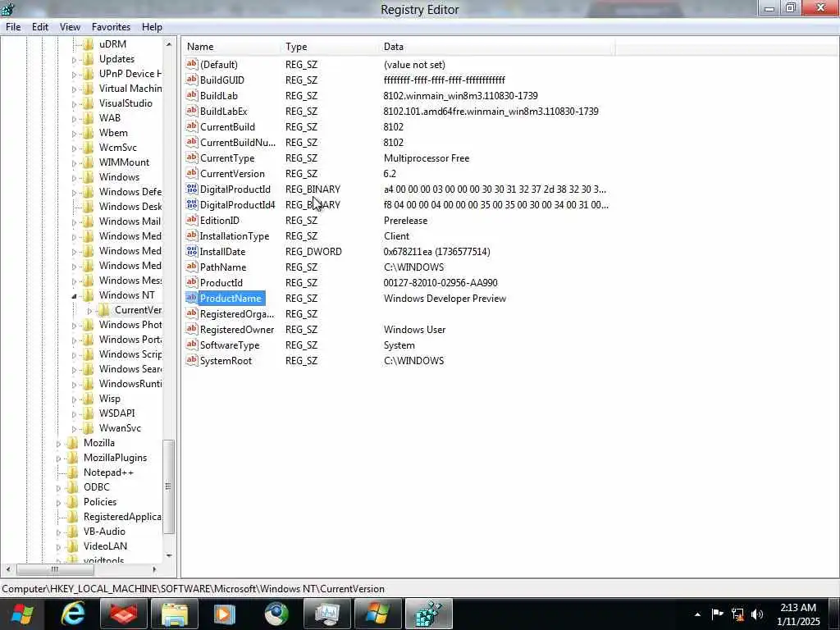Screen dimensions: 840x630
Task: Click the Type column header
Action: click(330, 47)
